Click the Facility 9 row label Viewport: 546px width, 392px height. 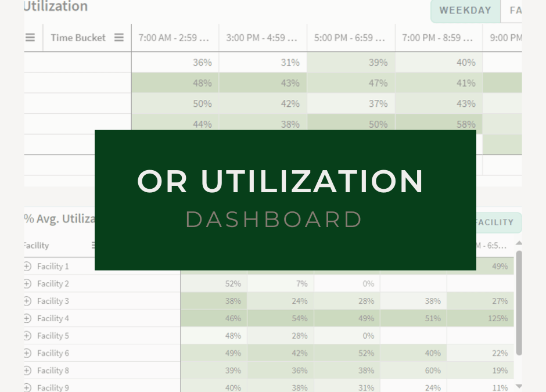tap(53, 387)
